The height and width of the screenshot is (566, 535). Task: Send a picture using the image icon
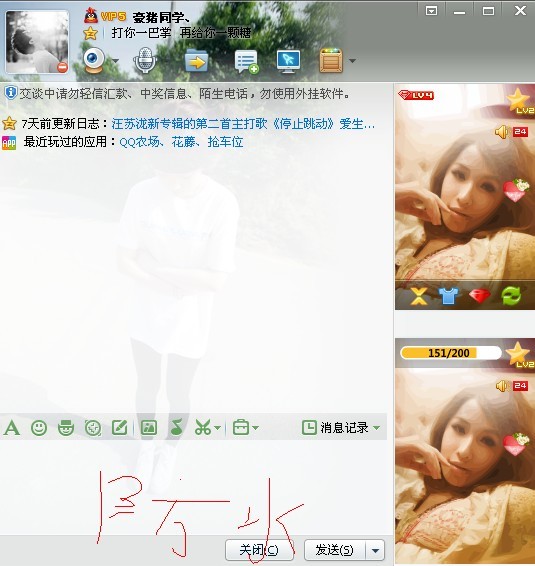click(149, 428)
